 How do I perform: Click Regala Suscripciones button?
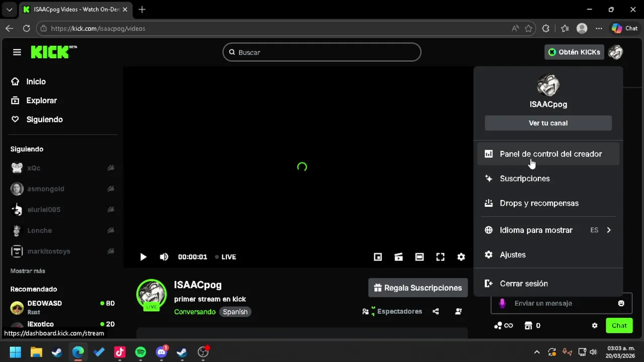418,288
